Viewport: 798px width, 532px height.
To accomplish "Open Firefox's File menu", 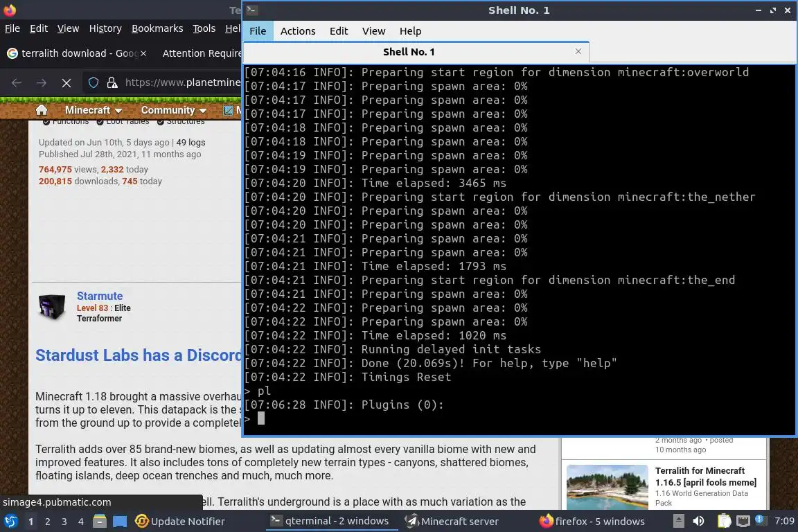I will tap(12, 28).
